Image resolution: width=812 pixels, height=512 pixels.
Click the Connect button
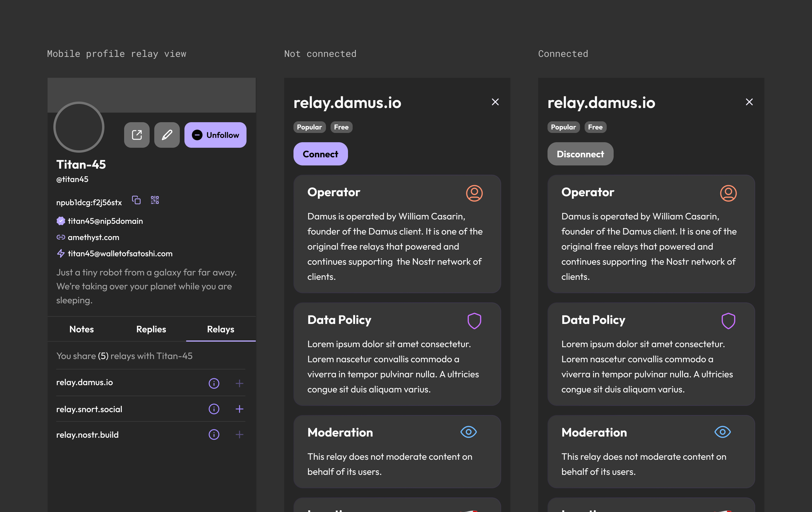click(x=320, y=154)
